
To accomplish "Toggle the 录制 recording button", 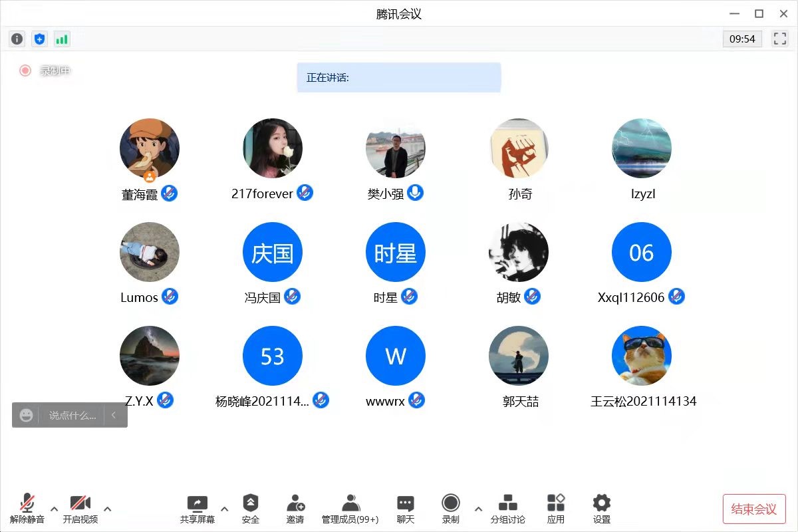I will pos(451,509).
